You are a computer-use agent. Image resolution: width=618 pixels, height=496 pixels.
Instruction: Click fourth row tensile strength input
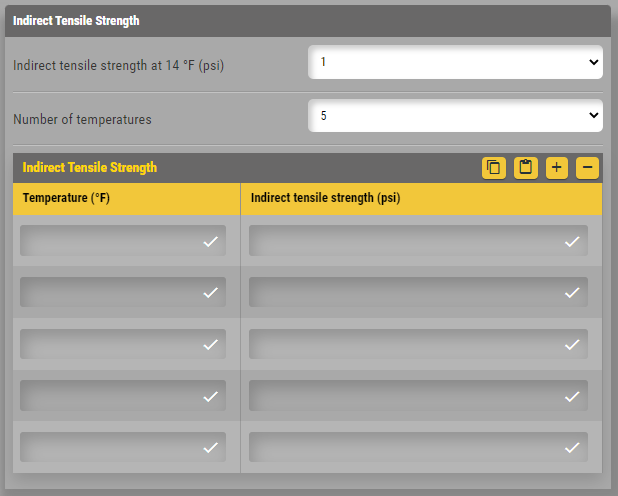point(405,396)
